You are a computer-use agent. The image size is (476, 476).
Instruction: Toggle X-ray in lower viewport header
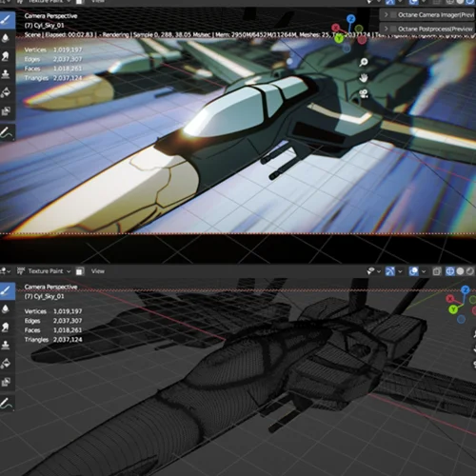[x=437, y=271]
